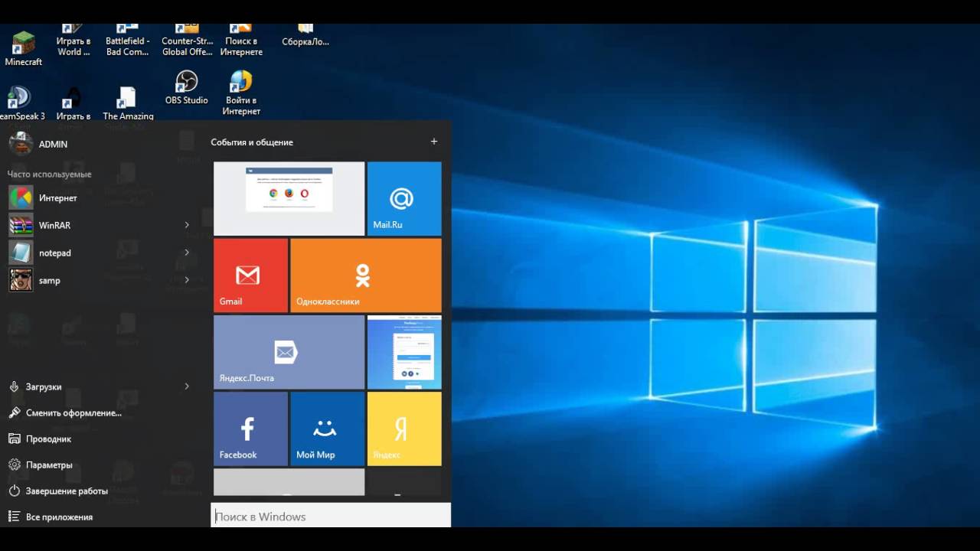Open the TeamSpeak 3 desktop icon
The width and height of the screenshot is (980, 551).
point(20,103)
